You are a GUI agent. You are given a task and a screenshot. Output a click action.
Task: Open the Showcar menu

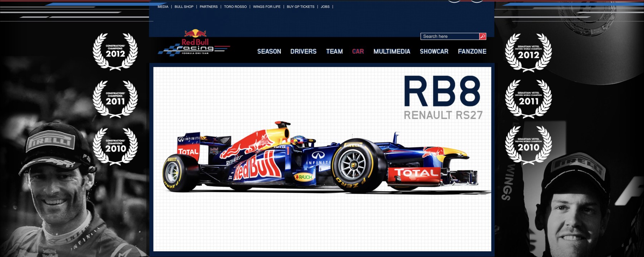pos(434,51)
